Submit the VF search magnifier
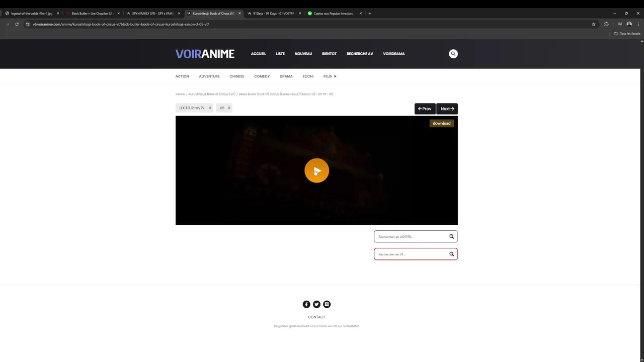644x362 pixels. (451, 254)
